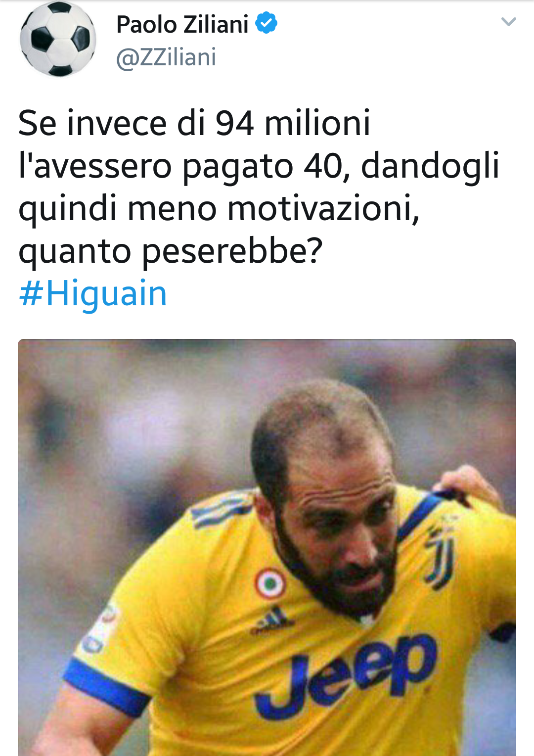Open the #Higuain hashtag

(93, 293)
